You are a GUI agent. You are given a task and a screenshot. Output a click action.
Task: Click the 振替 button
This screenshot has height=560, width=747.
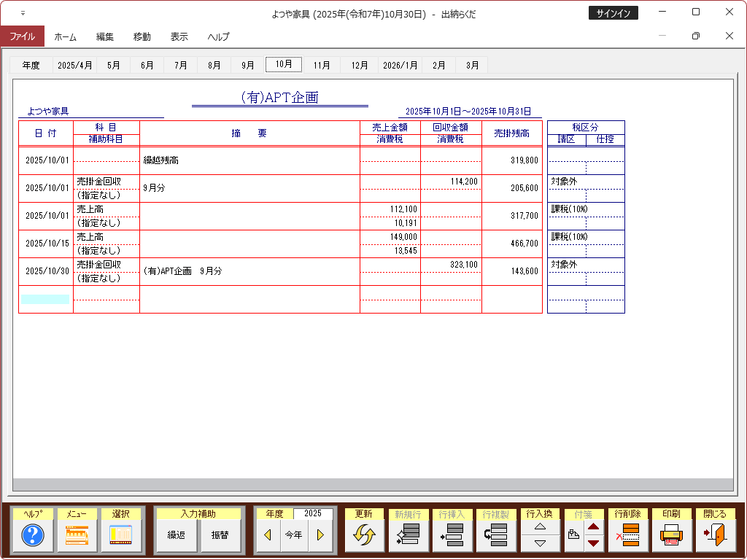pos(220,535)
